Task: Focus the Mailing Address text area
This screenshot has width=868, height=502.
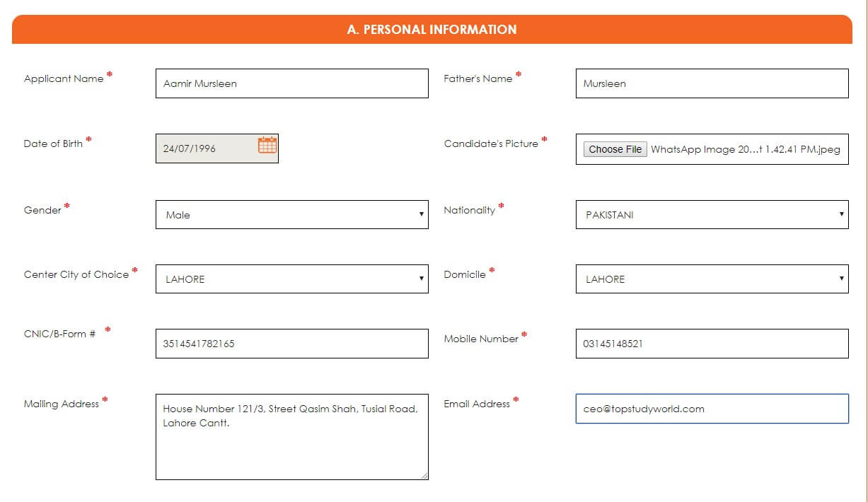Action: tap(291, 445)
